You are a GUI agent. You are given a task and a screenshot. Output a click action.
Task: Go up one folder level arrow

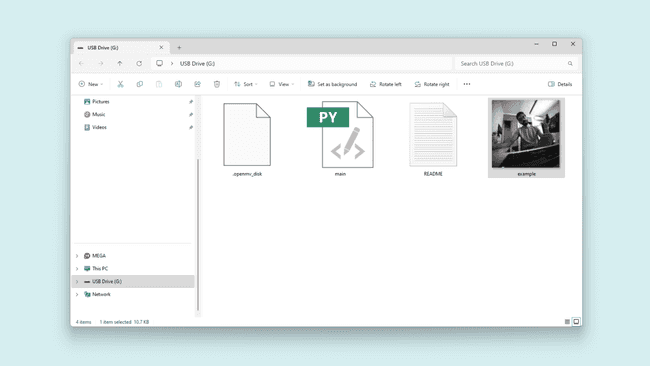[x=120, y=63]
